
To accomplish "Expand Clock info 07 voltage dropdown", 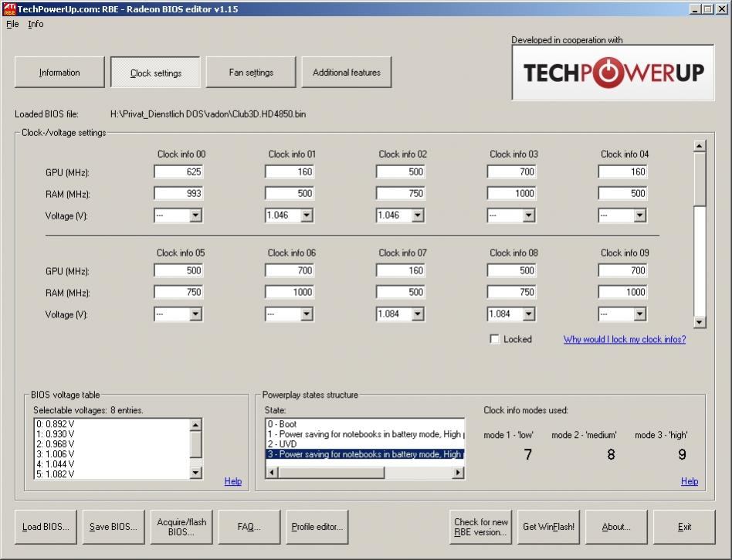I will [x=418, y=314].
